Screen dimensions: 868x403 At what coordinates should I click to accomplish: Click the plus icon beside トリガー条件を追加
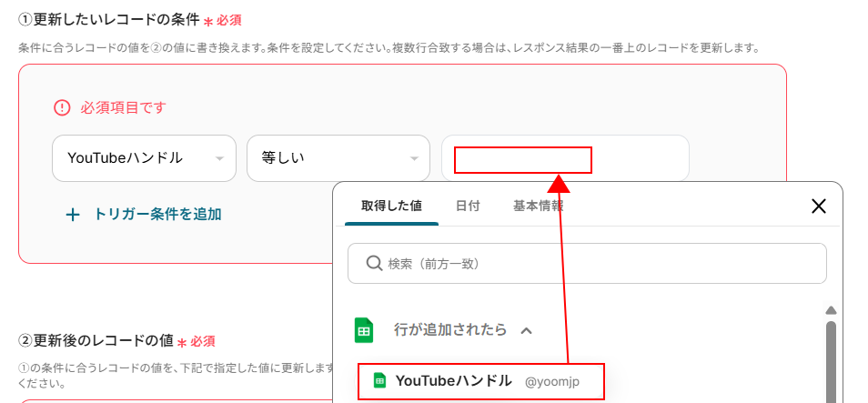73,215
